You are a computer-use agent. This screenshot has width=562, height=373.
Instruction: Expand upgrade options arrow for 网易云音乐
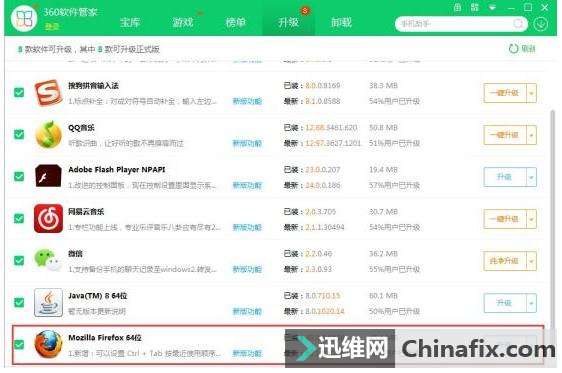[531, 219]
